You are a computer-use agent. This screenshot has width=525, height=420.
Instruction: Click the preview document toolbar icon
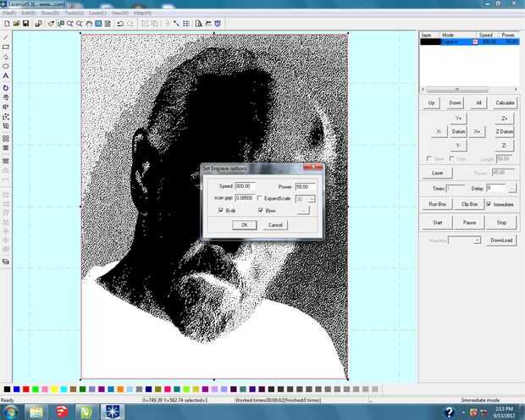198,24
